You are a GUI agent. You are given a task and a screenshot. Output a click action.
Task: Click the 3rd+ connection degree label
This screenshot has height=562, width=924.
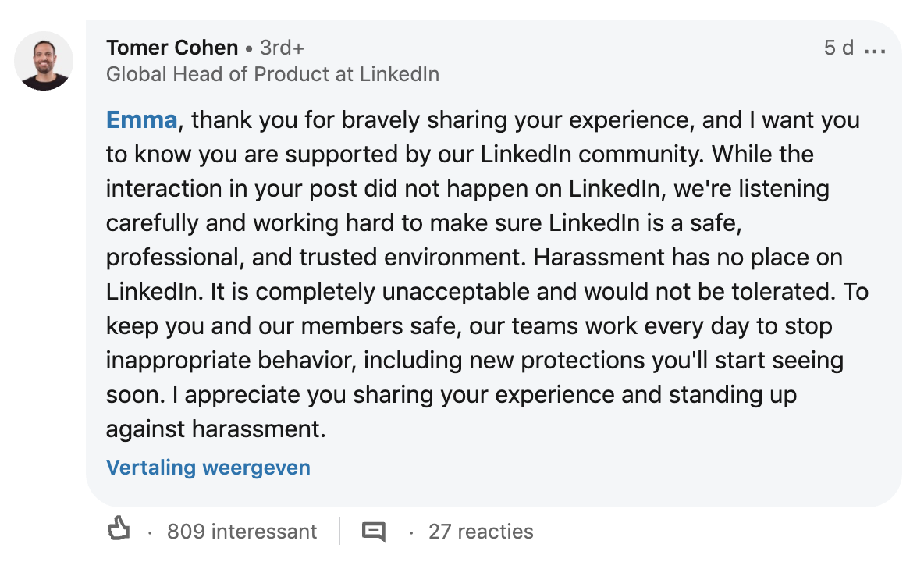click(x=282, y=48)
